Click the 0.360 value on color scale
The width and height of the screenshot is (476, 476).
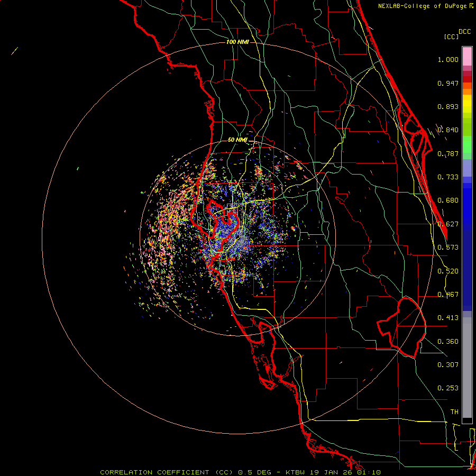(448, 342)
